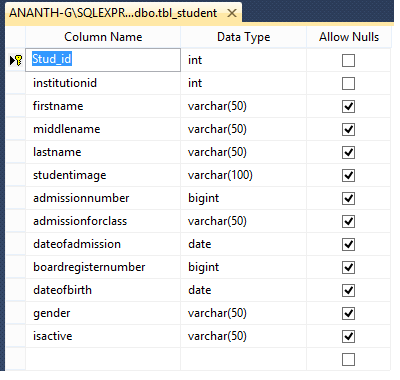Open the varchar(50) type of lastname
The height and width of the screenshot is (380, 400).
pyautogui.click(x=243, y=152)
